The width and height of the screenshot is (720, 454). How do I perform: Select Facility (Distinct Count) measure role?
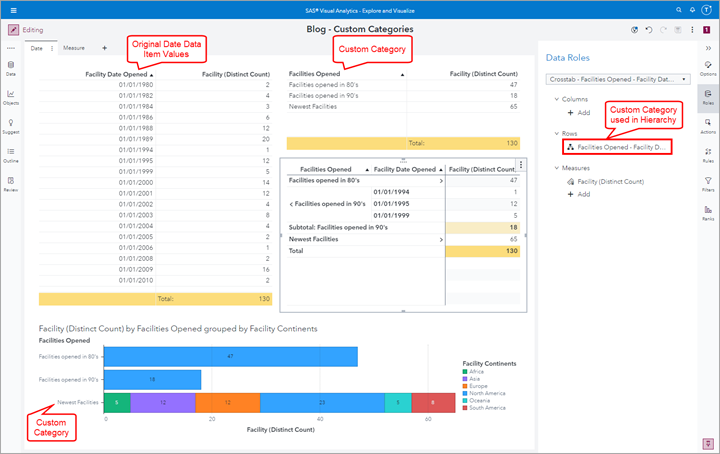[606, 181]
